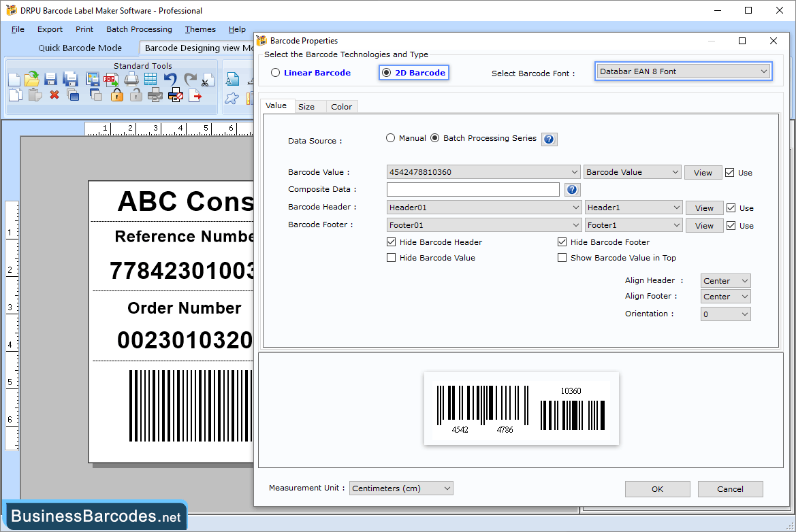The width and height of the screenshot is (796, 532).
Task: Open a file using the folder icon
Action: click(32, 79)
